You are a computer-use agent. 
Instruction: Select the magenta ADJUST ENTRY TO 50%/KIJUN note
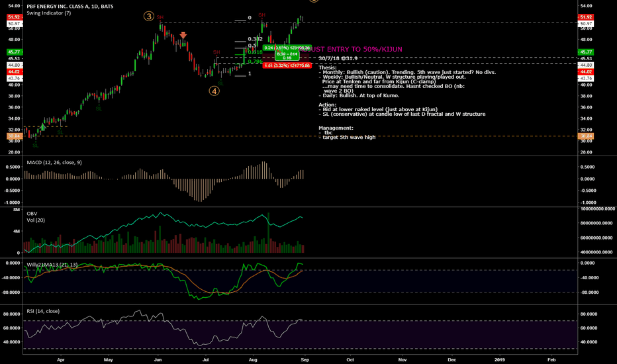click(351, 49)
